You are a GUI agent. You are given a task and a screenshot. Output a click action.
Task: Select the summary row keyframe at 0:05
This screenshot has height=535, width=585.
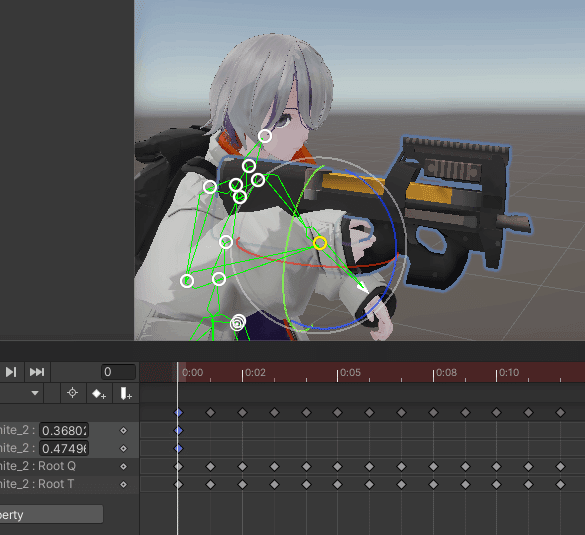coord(338,413)
